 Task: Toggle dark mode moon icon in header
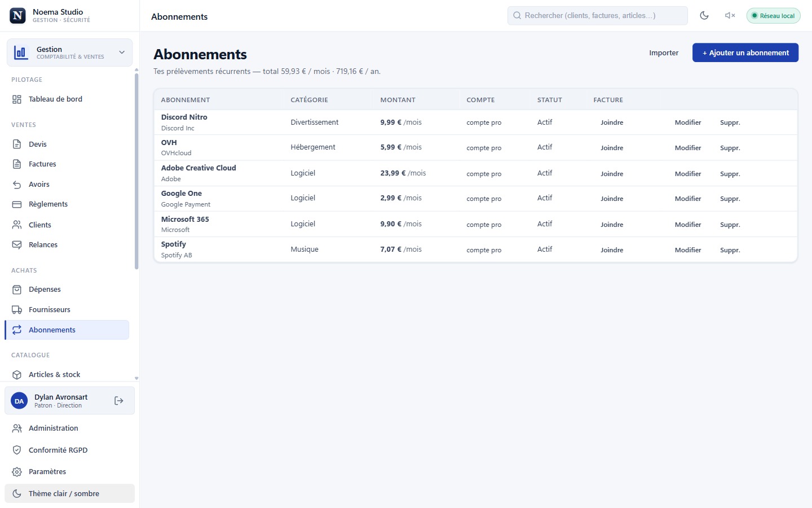pos(704,16)
